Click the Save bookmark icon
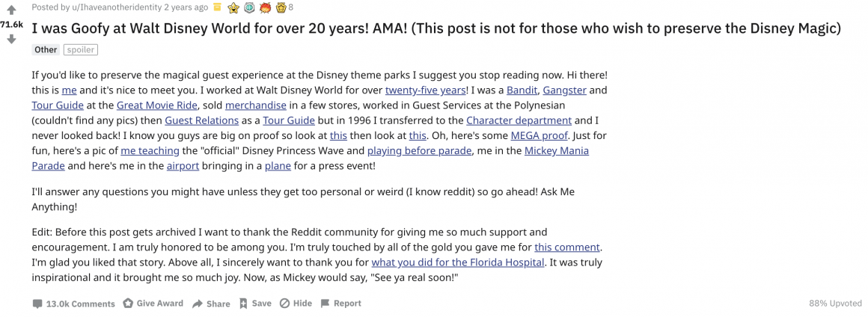Screen dimensions: 868x317 (x=243, y=304)
